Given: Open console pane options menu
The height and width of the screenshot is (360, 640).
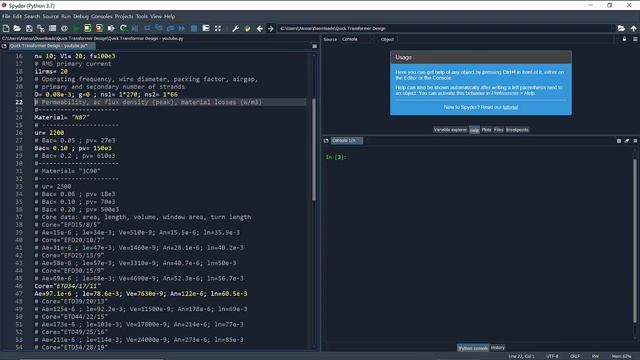Looking at the screenshot, I should (x=635, y=140).
